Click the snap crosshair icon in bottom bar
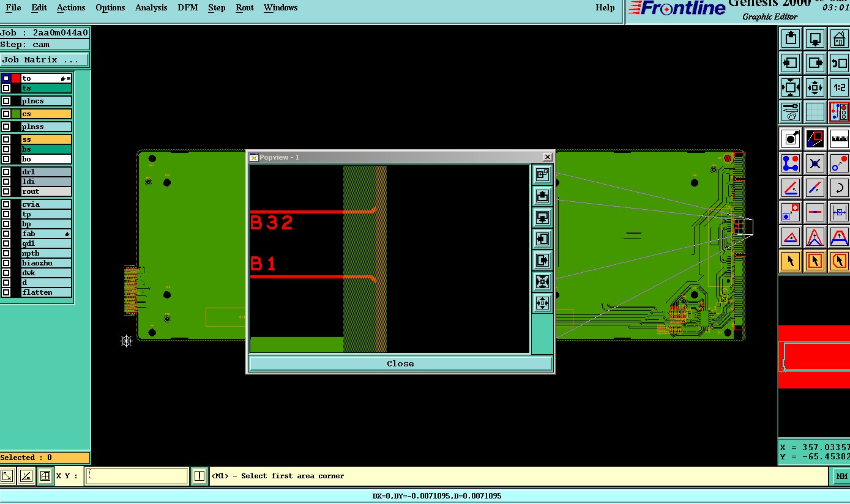Image resolution: width=850 pixels, height=504 pixels. (x=45, y=476)
